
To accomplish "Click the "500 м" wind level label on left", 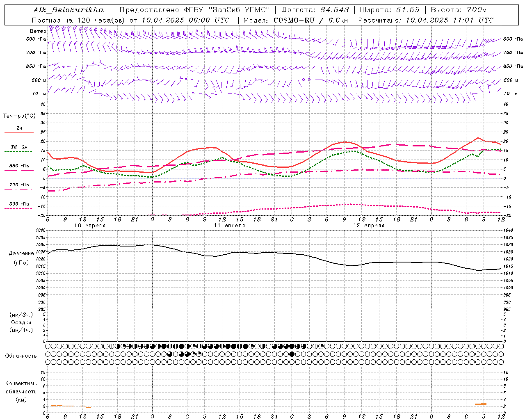I will (x=39, y=80).
